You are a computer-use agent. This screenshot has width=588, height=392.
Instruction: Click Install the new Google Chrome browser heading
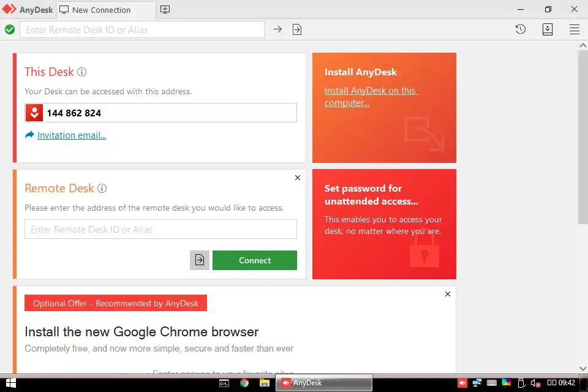(x=141, y=332)
